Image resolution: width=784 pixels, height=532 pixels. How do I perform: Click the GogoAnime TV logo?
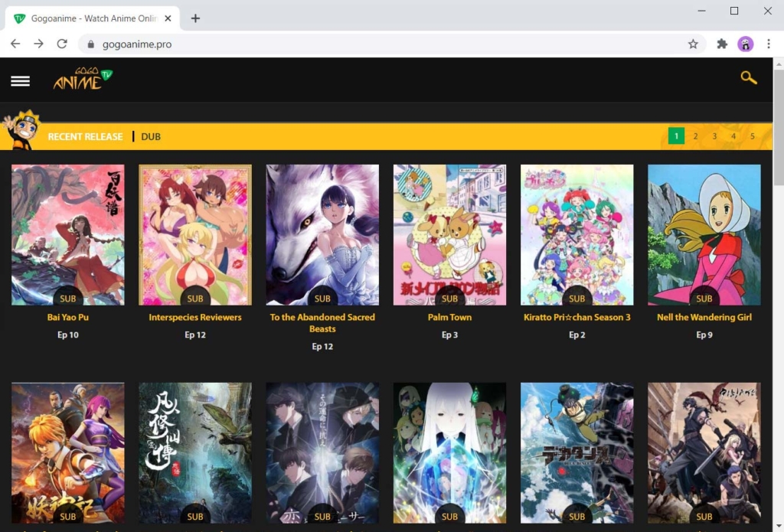click(83, 79)
